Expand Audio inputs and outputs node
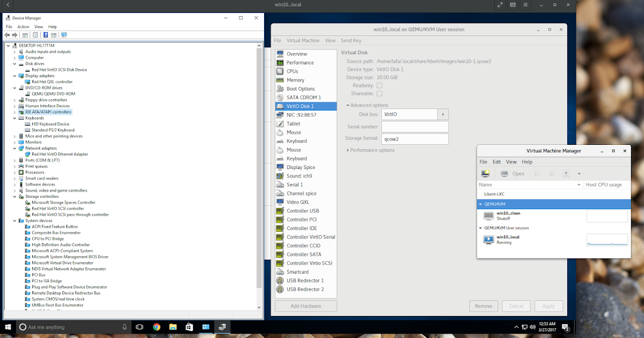This screenshot has width=644, height=338. pyautogui.click(x=14, y=52)
